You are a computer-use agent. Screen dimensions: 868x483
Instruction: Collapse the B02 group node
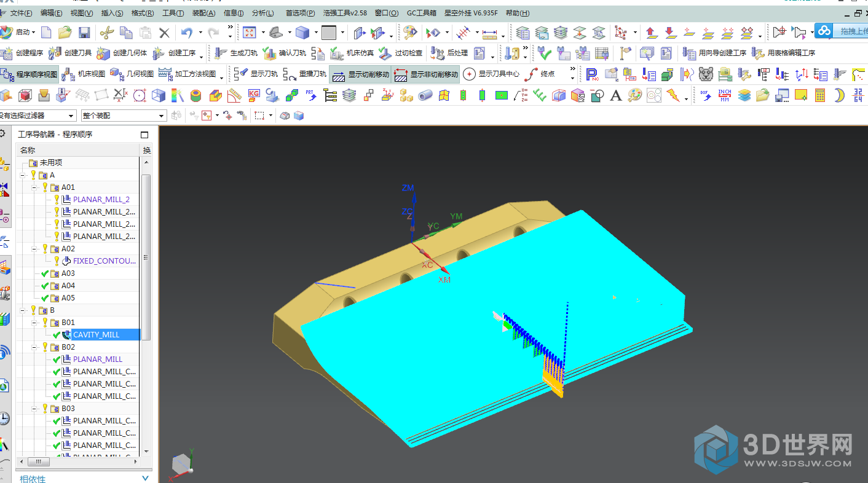tap(35, 347)
